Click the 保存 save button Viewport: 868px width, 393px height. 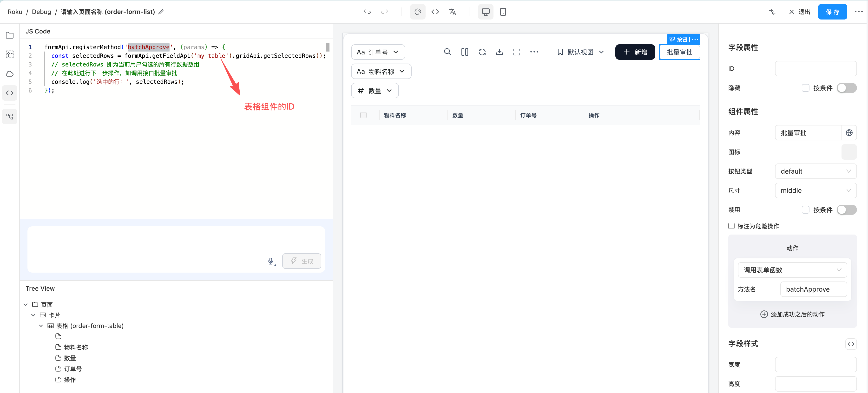point(832,12)
